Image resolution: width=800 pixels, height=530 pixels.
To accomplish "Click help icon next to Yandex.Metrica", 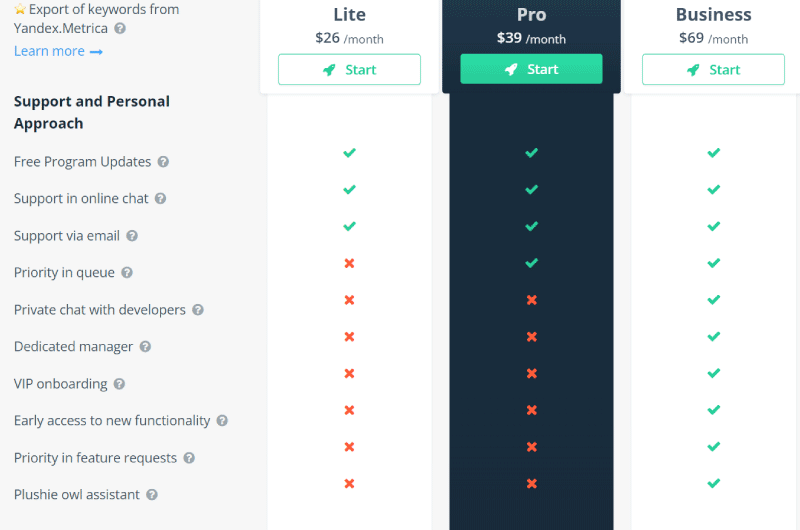I will (x=120, y=28).
